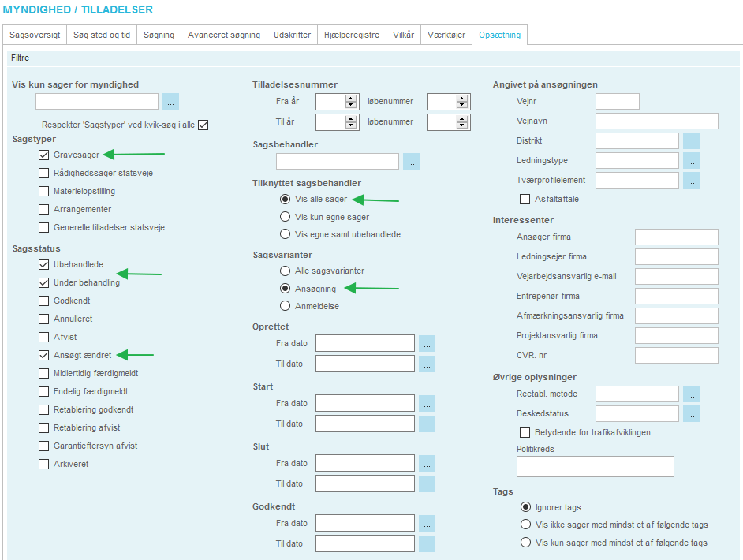Click the Politikreds text box

(595, 467)
